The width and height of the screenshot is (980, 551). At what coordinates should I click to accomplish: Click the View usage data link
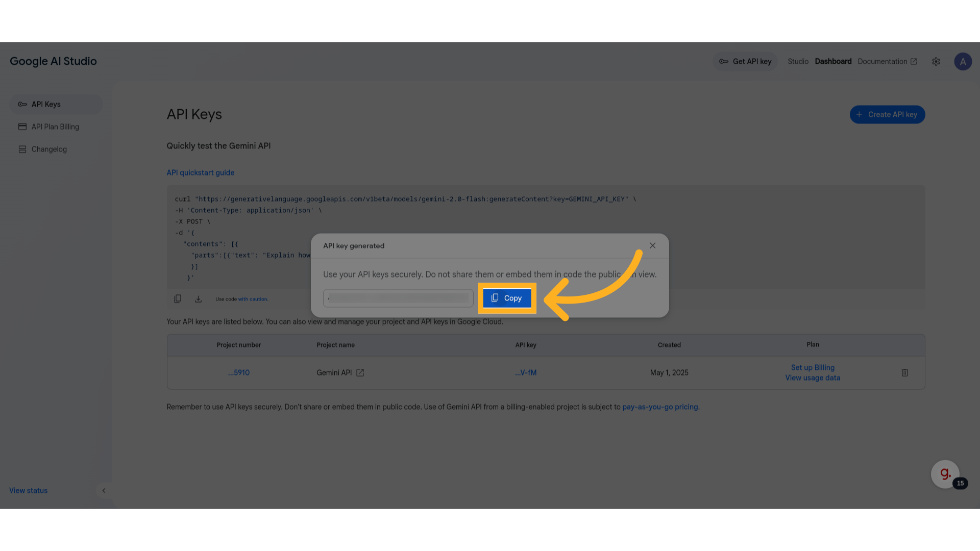coord(813,378)
